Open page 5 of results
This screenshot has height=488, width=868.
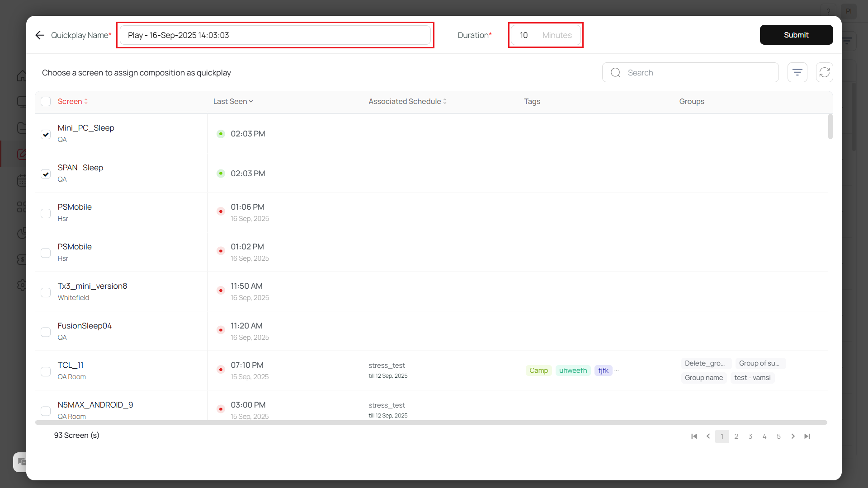click(778, 436)
